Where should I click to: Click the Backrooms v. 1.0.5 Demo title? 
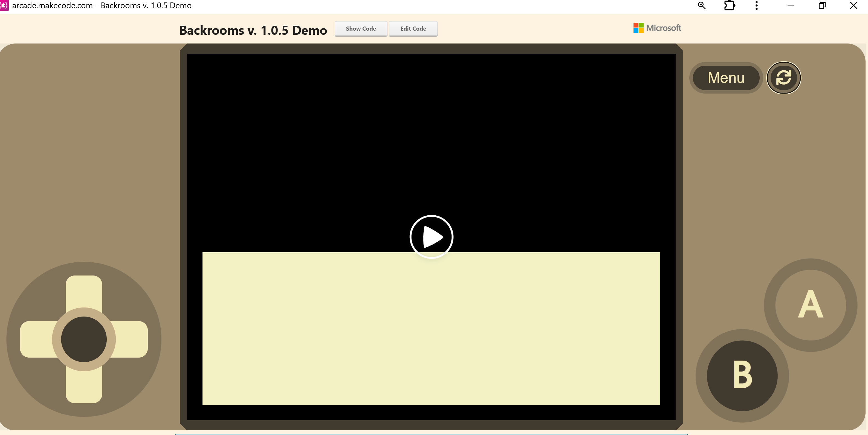click(253, 30)
